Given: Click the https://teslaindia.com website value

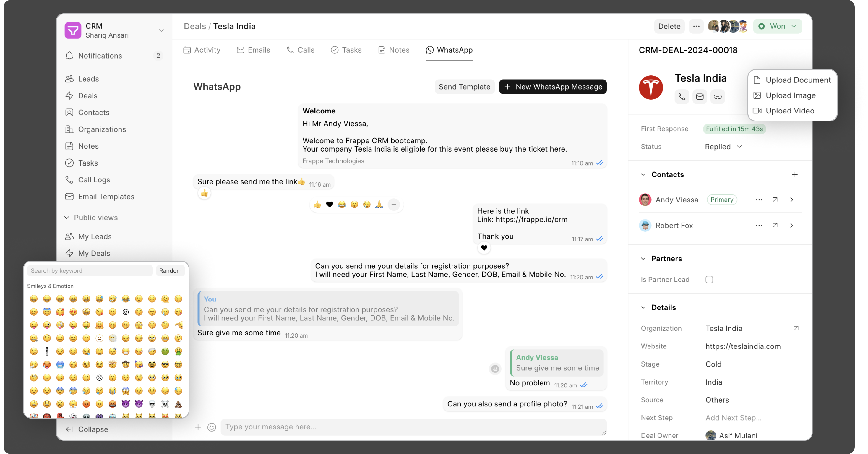Looking at the screenshot, I should [x=743, y=346].
